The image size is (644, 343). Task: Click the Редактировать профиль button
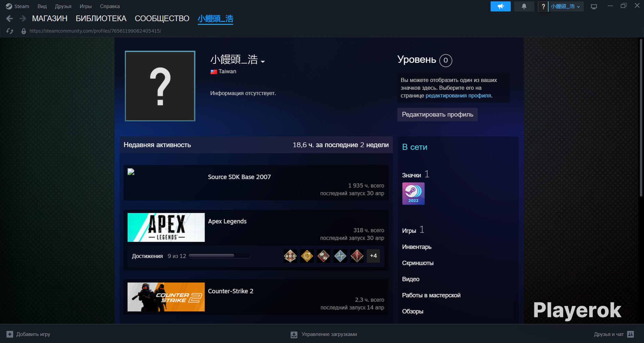point(437,115)
